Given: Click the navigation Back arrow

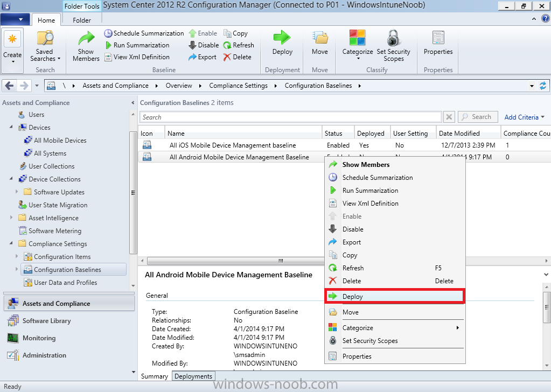Looking at the screenshot, I should coord(10,86).
